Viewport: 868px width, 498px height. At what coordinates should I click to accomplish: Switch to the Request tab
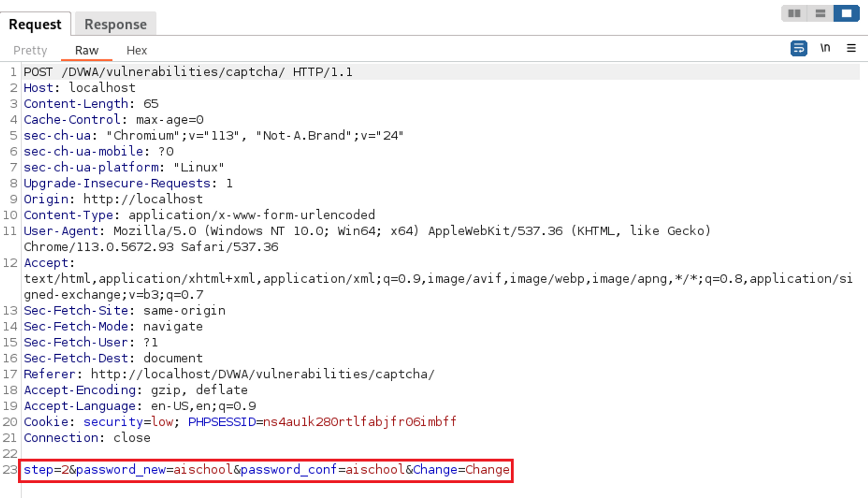point(35,24)
